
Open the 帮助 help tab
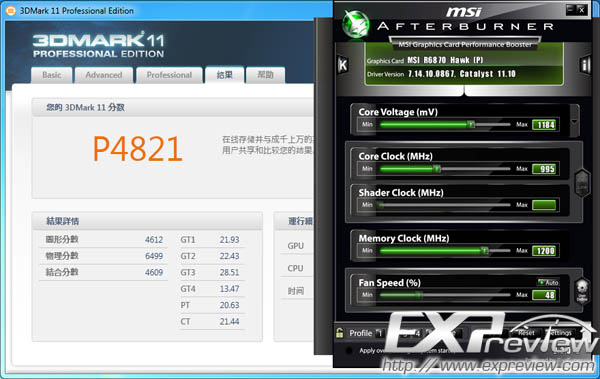265,75
